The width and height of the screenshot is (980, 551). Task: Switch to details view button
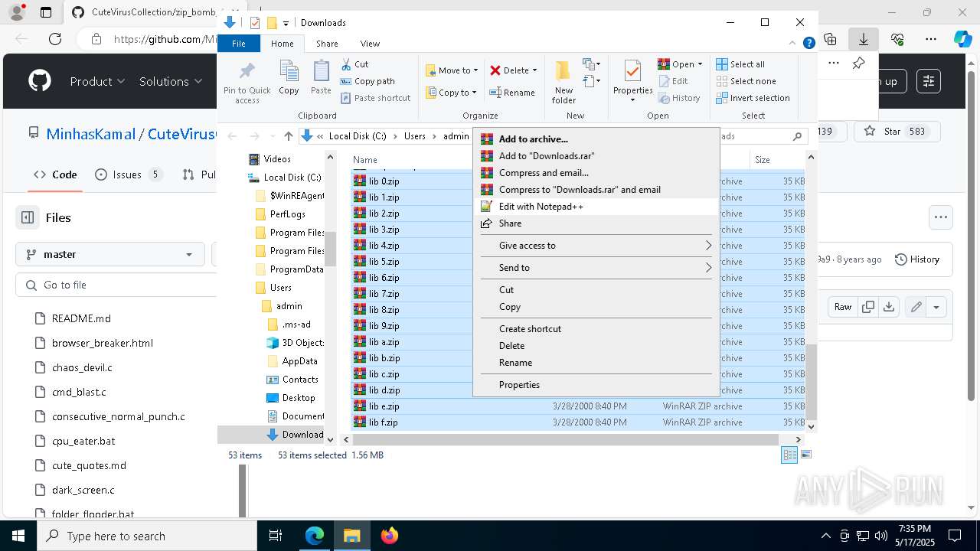point(789,455)
